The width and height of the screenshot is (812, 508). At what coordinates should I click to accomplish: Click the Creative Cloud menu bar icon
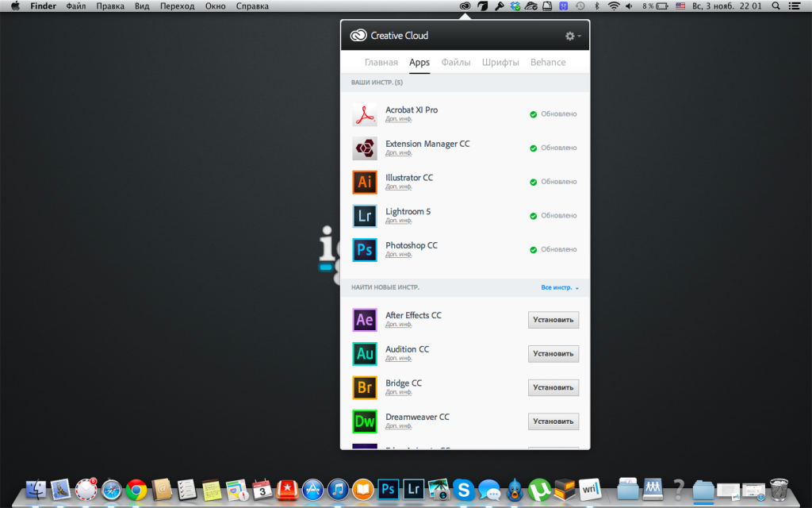pyautogui.click(x=465, y=6)
